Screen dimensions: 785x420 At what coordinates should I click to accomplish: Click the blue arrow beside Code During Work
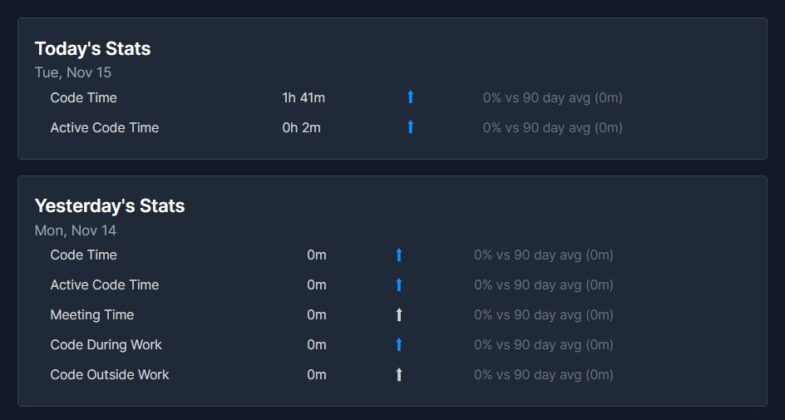click(399, 345)
